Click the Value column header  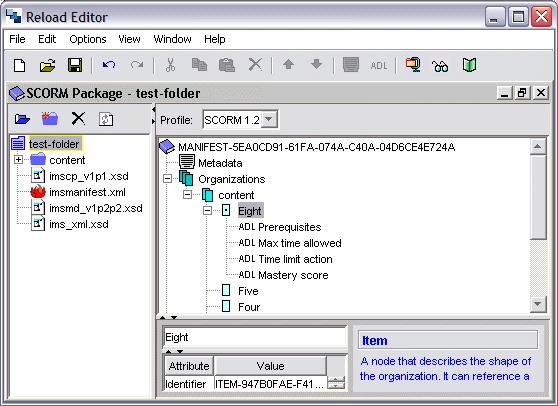click(270, 366)
